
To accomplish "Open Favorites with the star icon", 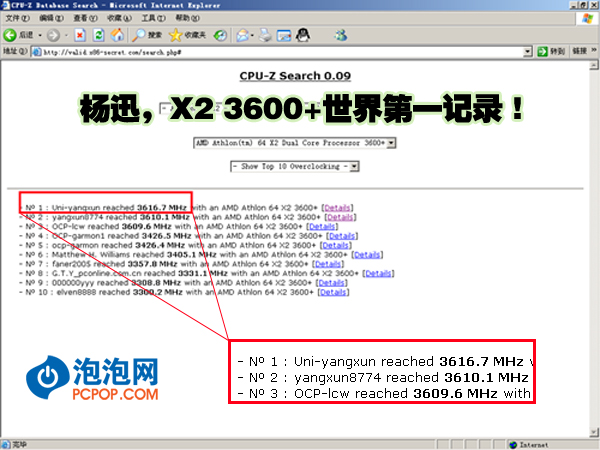I will 187,35.
